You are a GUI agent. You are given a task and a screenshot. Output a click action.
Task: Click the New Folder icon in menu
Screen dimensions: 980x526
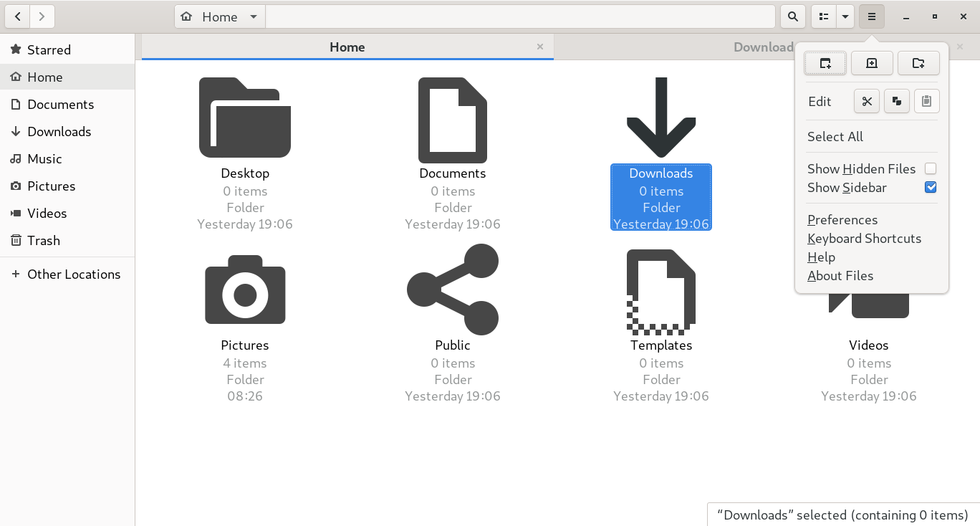[918, 63]
